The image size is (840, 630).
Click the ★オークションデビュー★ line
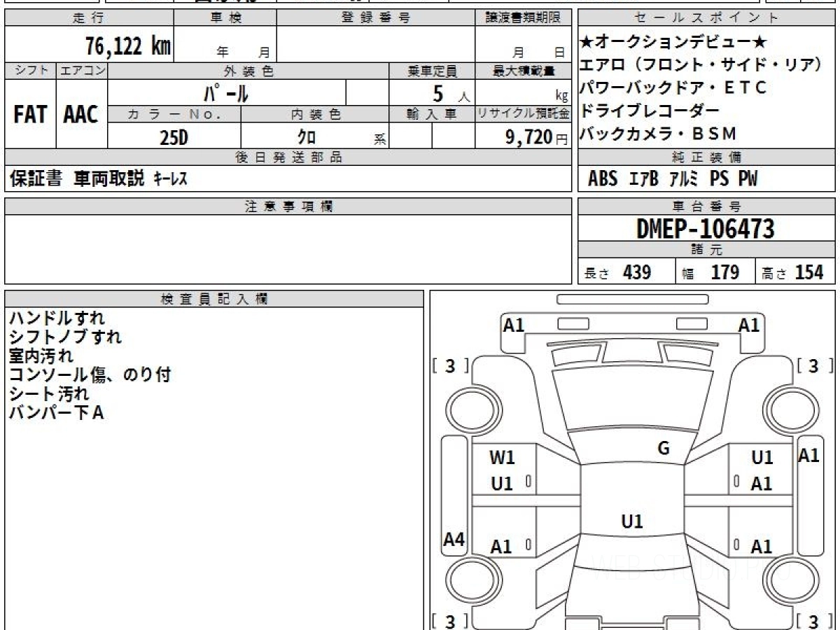(x=674, y=41)
